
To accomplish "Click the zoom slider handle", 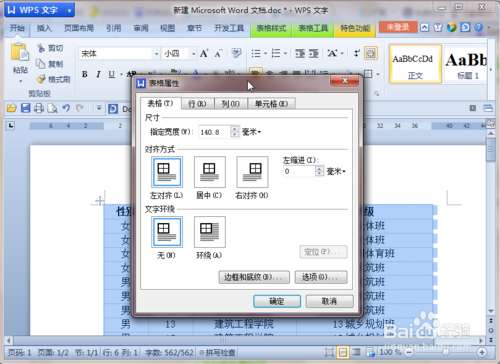I will tap(446, 352).
